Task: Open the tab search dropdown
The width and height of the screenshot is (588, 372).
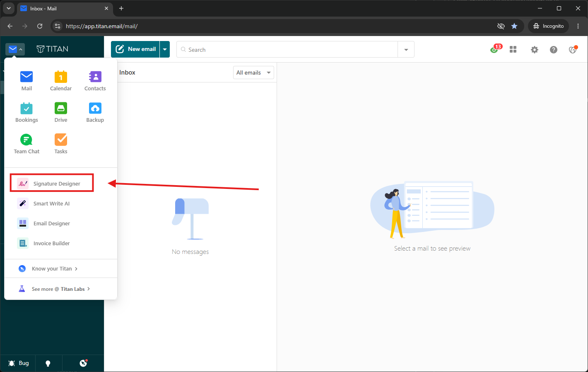Action: [x=9, y=8]
